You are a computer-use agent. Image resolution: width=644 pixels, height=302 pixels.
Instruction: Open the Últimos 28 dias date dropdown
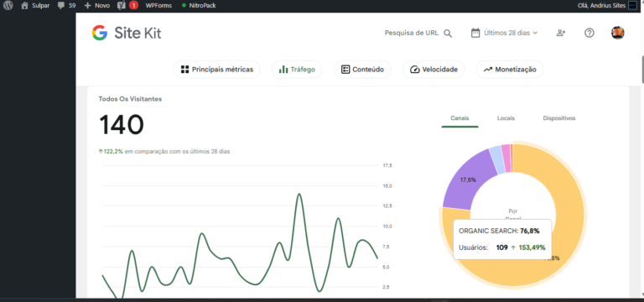click(x=504, y=33)
